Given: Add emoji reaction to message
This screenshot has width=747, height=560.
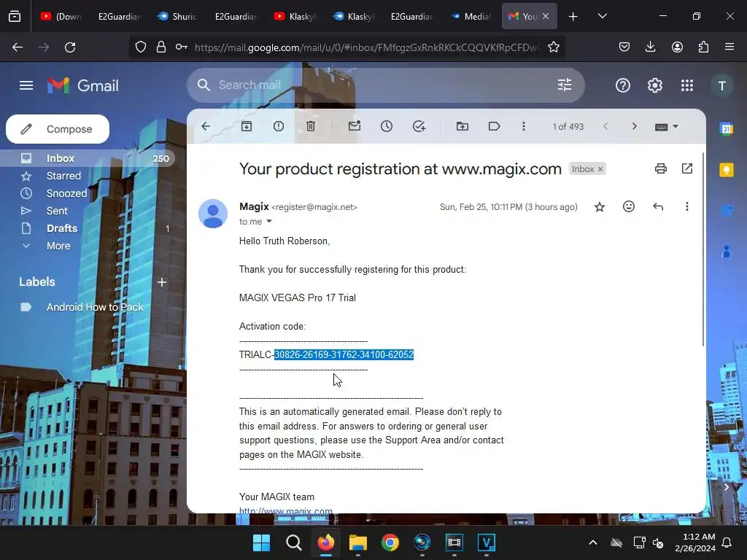Looking at the screenshot, I should pyautogui.click(x=629, y=206).
